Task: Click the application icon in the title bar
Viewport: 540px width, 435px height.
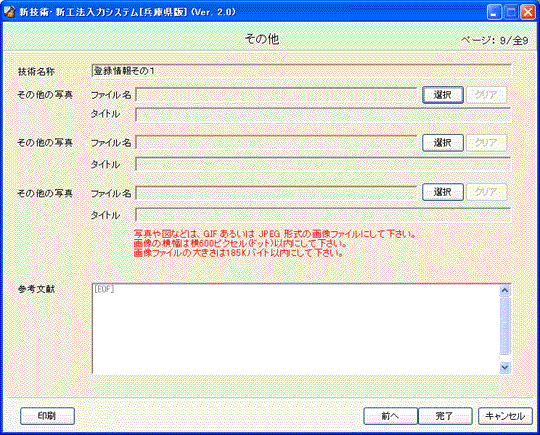Action: click(x=9, y=12)
